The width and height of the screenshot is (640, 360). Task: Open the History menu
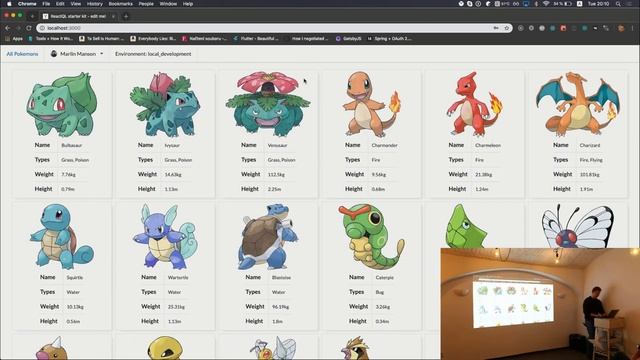[x=95, y=4]
